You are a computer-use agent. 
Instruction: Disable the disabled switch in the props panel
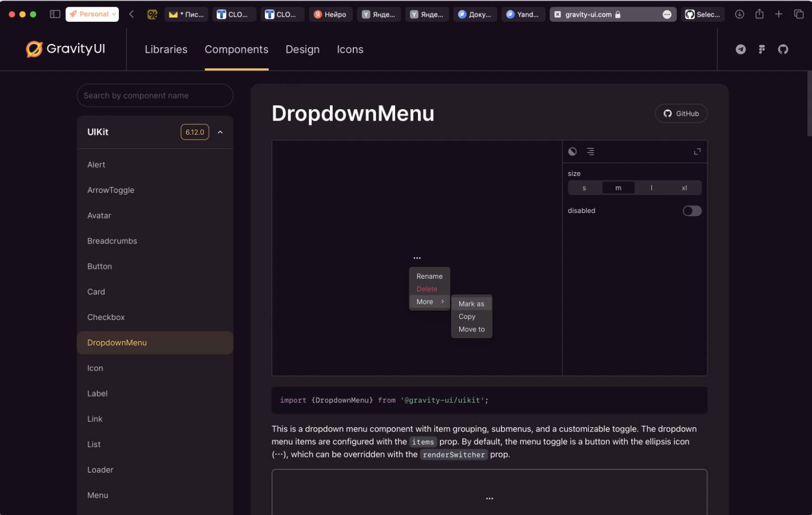coord(692,211)
